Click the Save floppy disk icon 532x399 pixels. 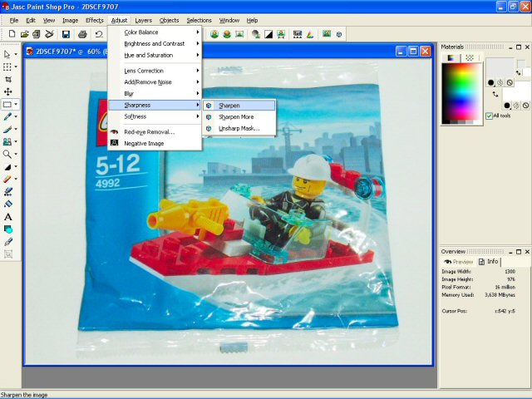[66, 34]
